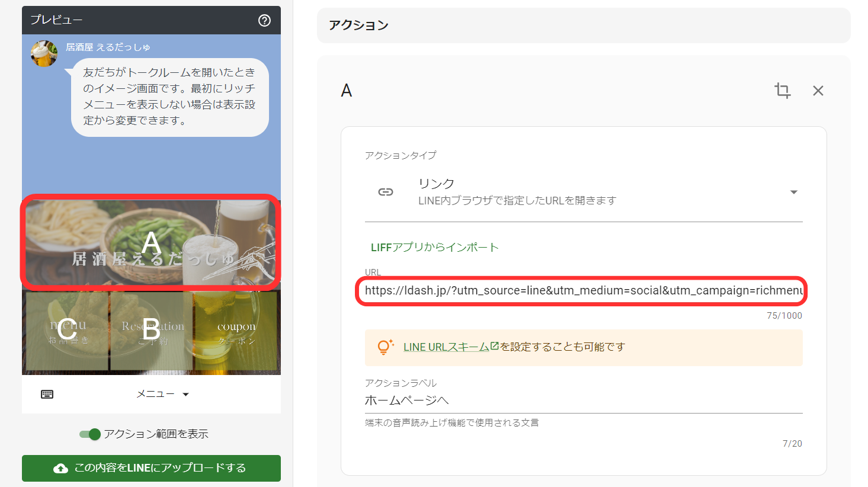Viewport: 868px width, 487px height.
Task: Open the アクションタイプ dropdown arrow
Action: click(x=793, y=192)
